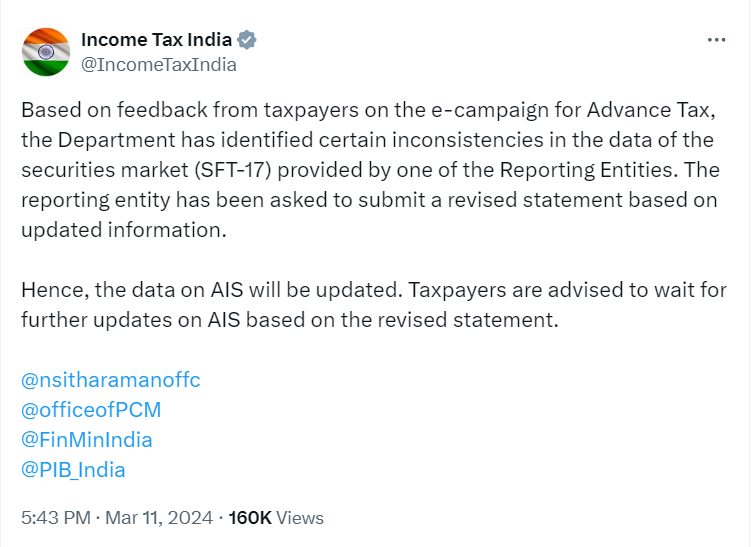
Task: Open the @officeofPCM mention
Action: coord(90,410)
